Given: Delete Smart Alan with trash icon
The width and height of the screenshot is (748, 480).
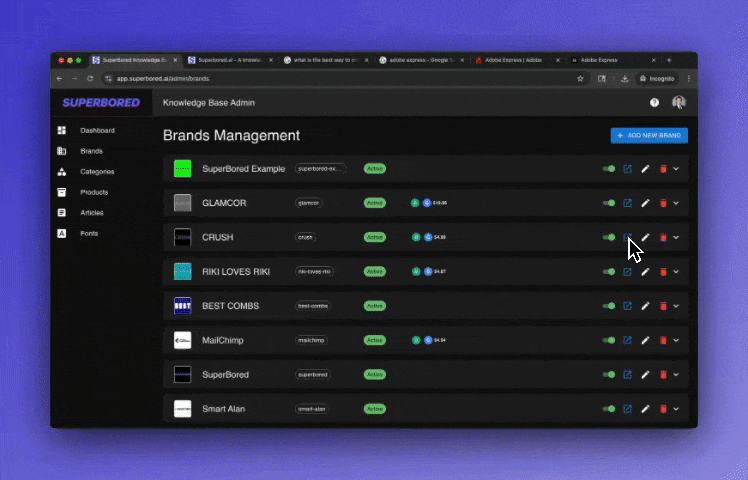Looking at the screenshot, I should [x=663, y=409].
